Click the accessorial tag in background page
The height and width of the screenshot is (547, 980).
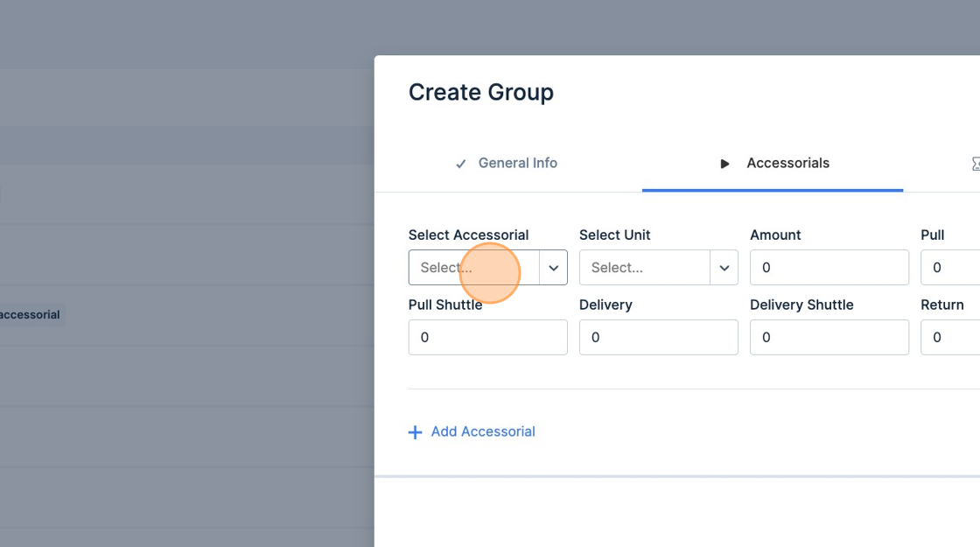(31, 315)
